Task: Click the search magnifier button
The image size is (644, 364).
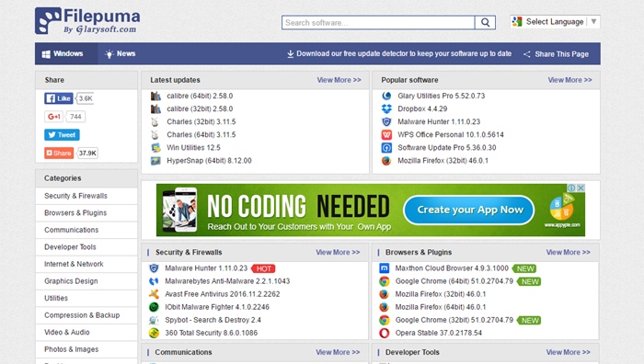Action: point(485,23)
